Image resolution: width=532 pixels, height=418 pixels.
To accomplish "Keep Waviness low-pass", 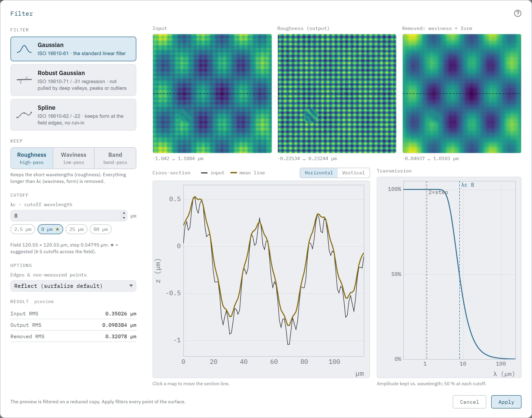I will tap(74, 158).
